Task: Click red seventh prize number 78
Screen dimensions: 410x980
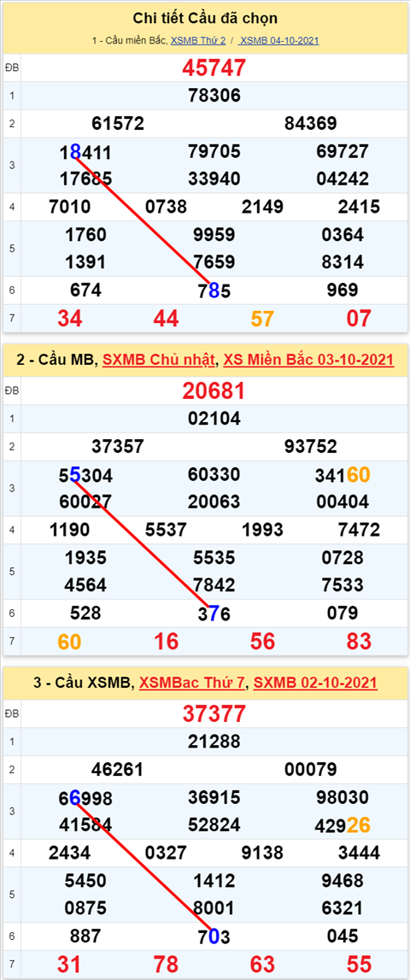Action: tap(166, 965)
